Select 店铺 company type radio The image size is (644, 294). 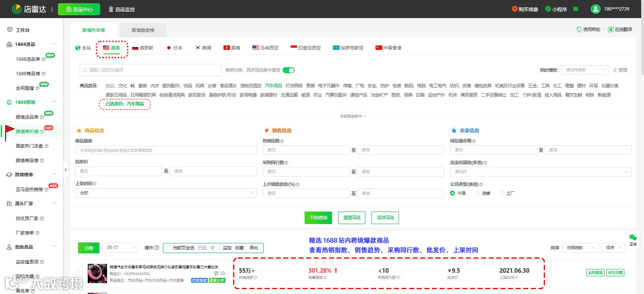477,193
